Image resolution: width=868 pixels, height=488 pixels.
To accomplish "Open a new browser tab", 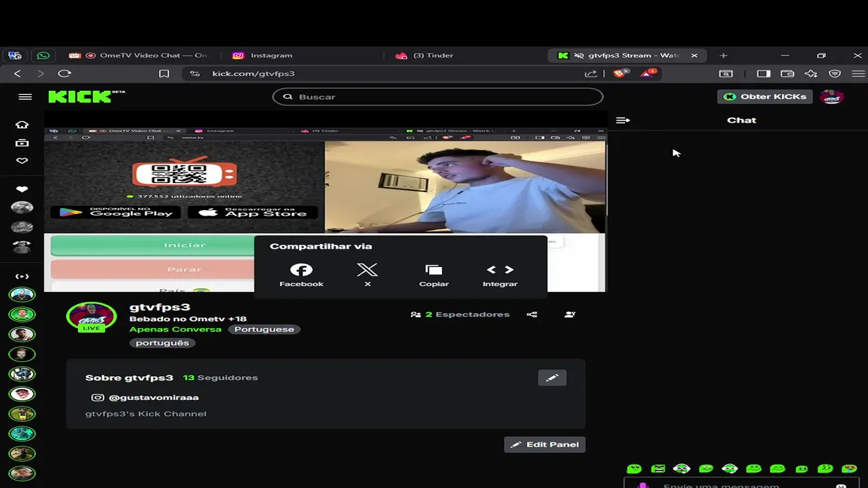I will tap(724, 56).
